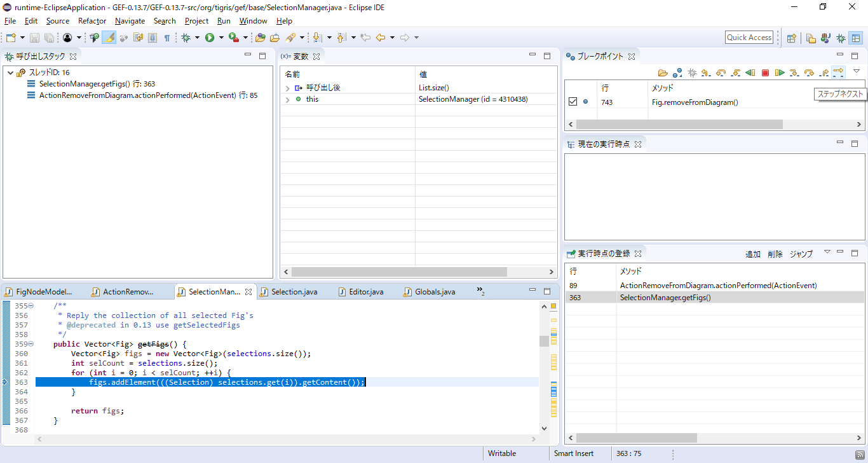This screenshot has height=463, width=868.
Task: Click Fig.removeFromDiagram() breakpoint method cell
Action: pyautogui.click(x=695, y=102)
